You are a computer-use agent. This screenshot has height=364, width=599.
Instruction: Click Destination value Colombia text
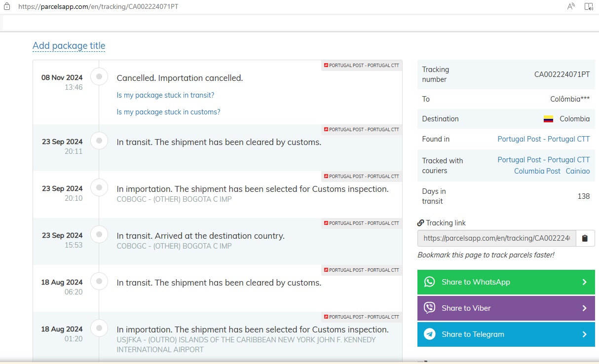[575, 119]
